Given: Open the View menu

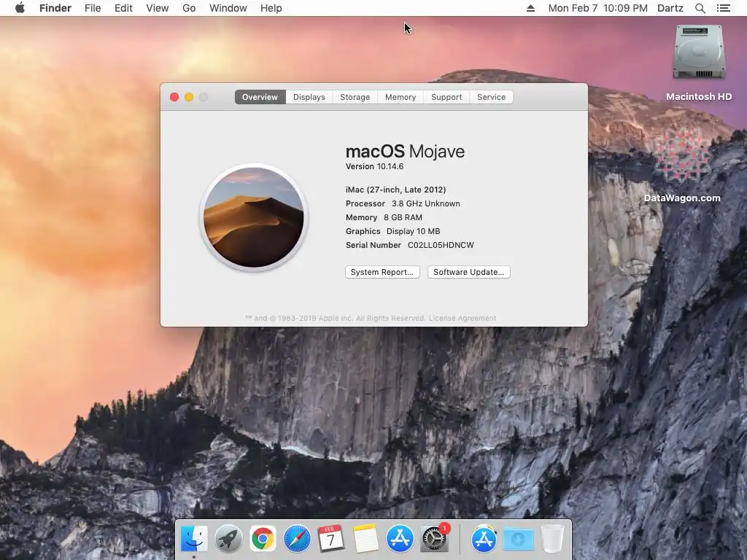Looking at the screenshot, I should pyautogui.click(x=158, y=8).
